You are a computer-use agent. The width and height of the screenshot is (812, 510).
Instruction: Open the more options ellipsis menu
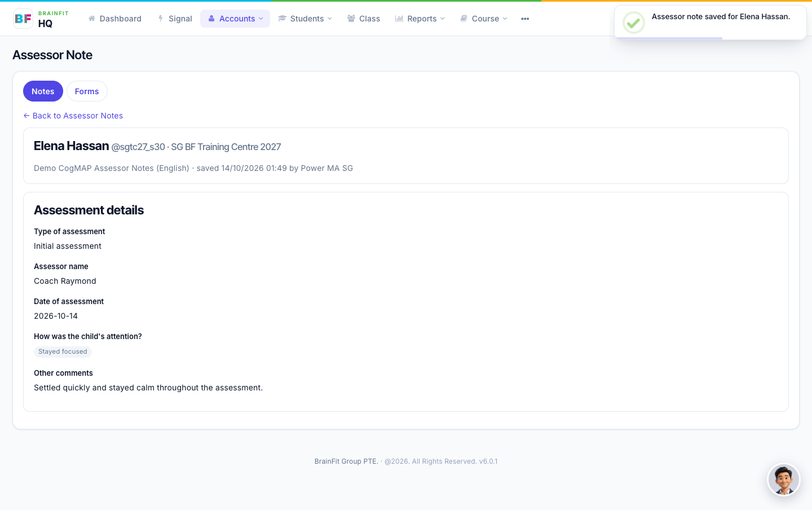(x=525, y=19)
